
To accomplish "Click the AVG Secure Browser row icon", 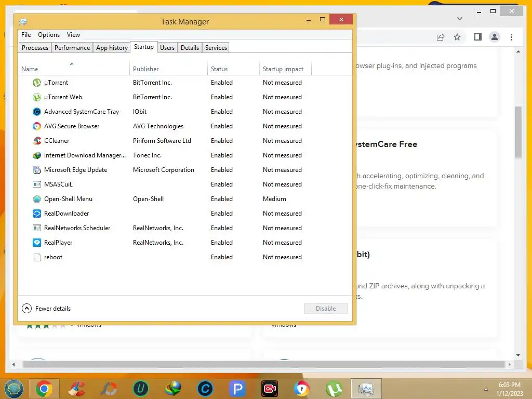I will [x=37, y=126].
